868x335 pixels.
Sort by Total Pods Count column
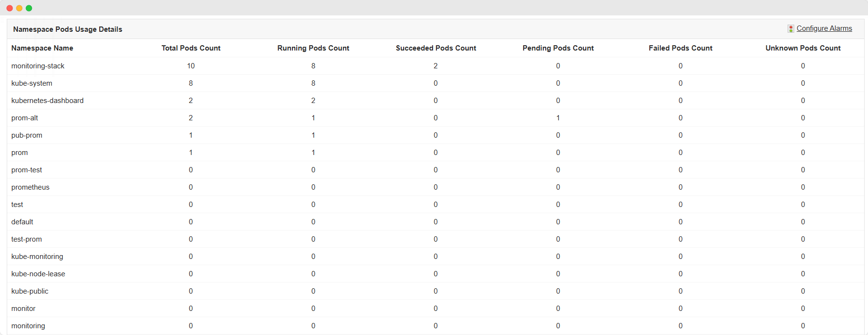[191, 48]
